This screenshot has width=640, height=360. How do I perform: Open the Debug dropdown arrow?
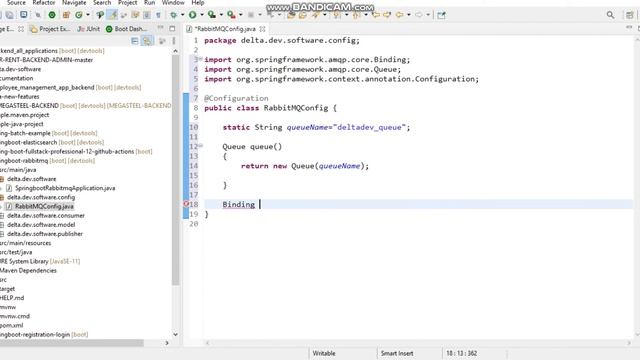tap(182, 15)
